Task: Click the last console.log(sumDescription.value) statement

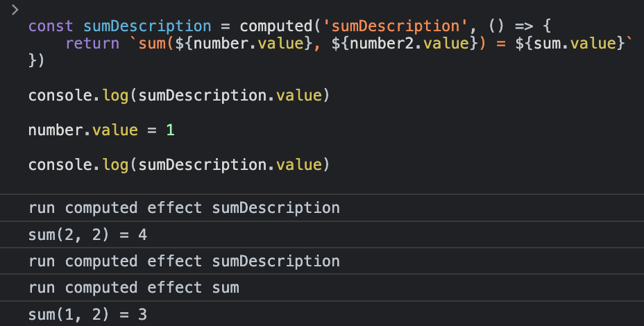Action: pyautogui.click(x=178, y=165)
